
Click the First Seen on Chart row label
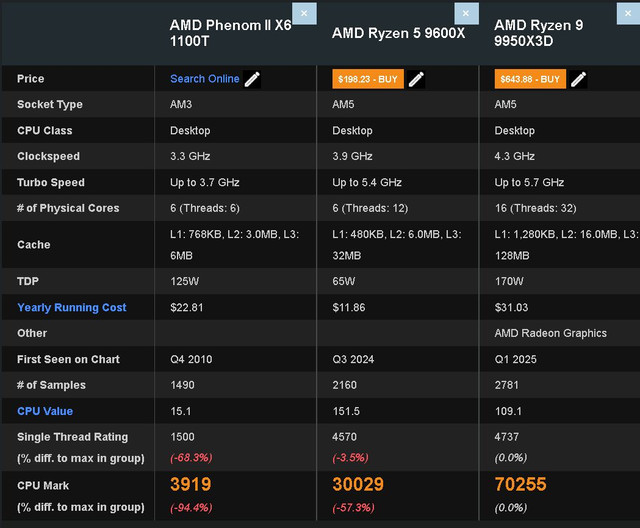coord(69,359)
